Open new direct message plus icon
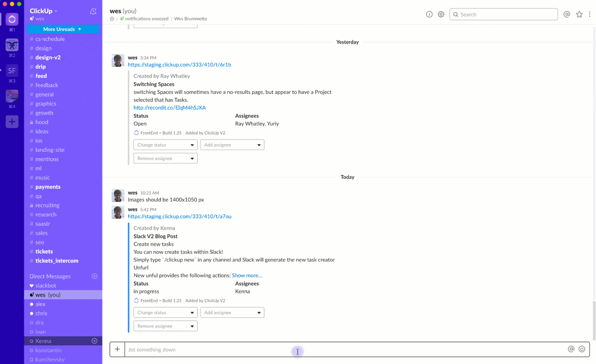Image resolution: width=596 pixels, height=364 pixels. coord(94,276)
